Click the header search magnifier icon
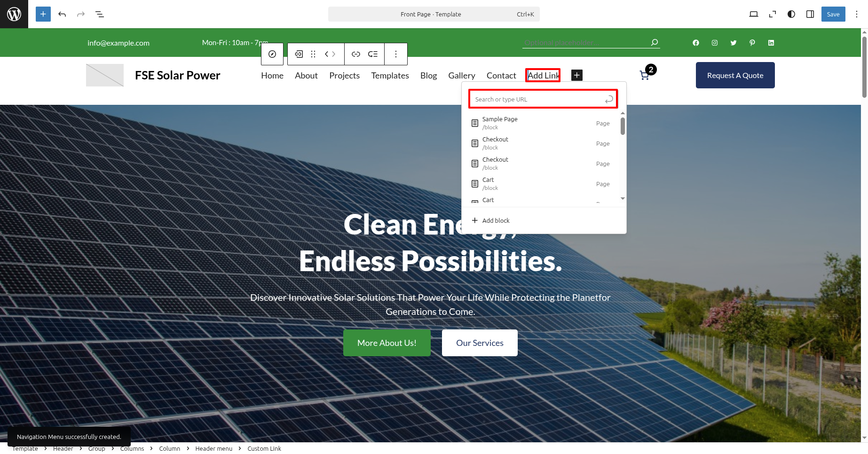The width and height of the screenshot is (868, 454). pyautogui.click(x=655, y=42)
